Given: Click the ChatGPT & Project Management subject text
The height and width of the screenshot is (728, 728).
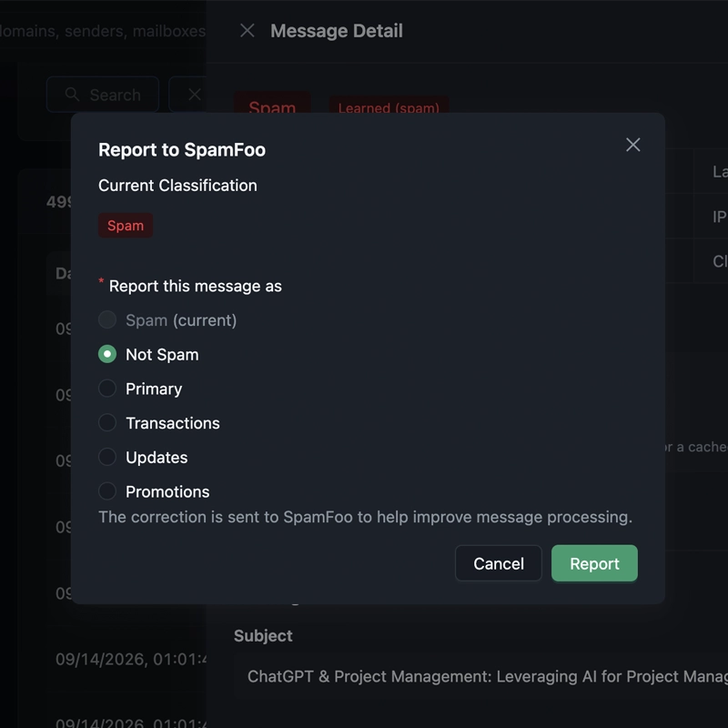Looking at the screenshot, I should click(x=488, y=676).
